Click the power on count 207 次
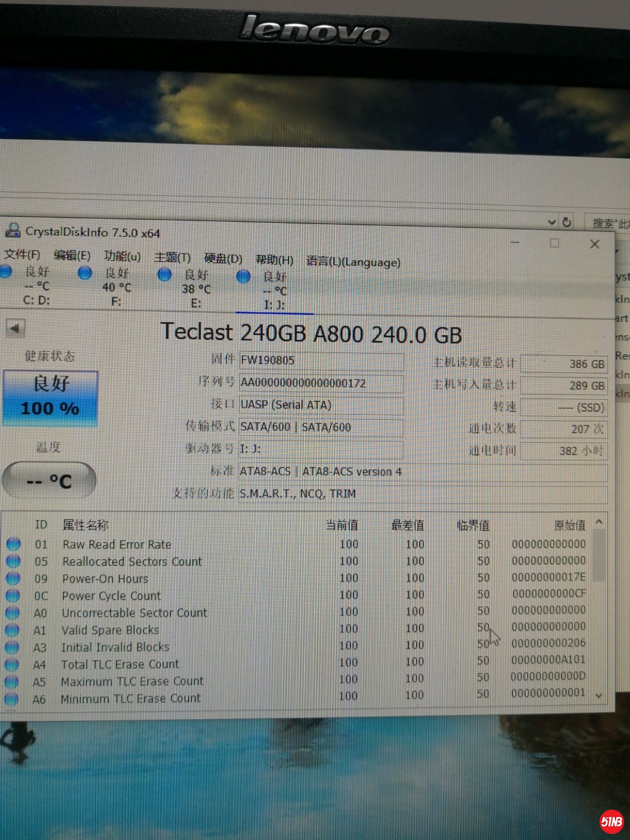Viewport: 630px width, 840px height. point(564,429)
